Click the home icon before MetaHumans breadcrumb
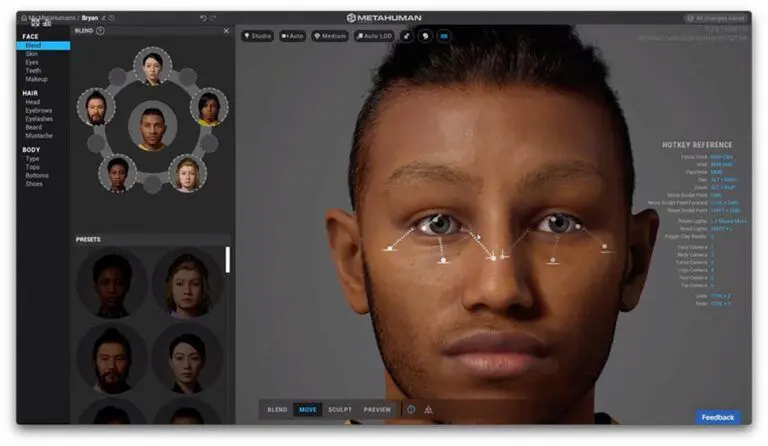This screenshot has height=446, width=768. (x=23, y=18)
